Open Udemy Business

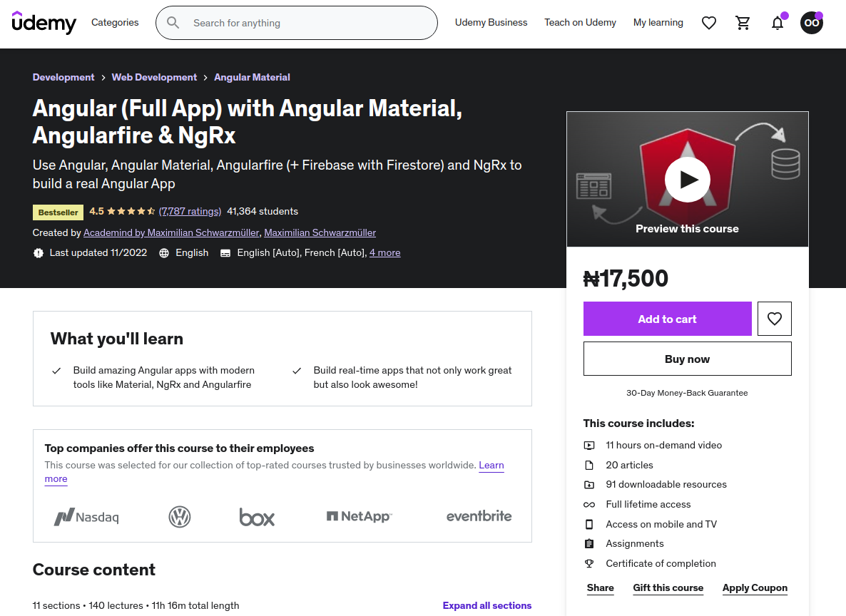tap(491, 23)
